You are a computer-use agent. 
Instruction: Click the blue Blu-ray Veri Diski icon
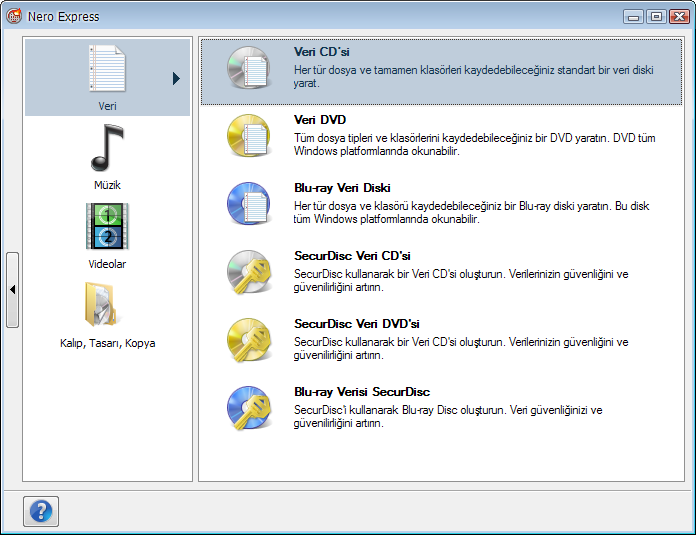(x=249, y=204)
